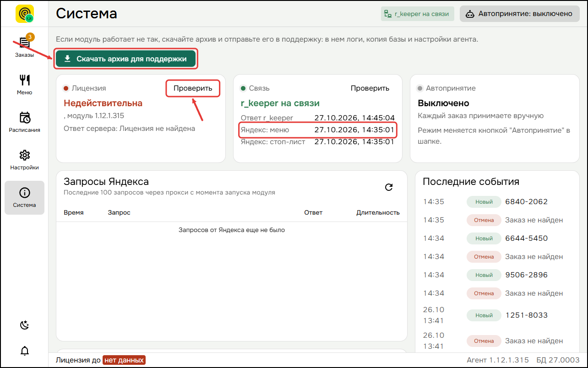Viewport: 588px width, 368px height.
Task: Click Ответ сервера: Лицензия не найдена text
Action: 130,129
